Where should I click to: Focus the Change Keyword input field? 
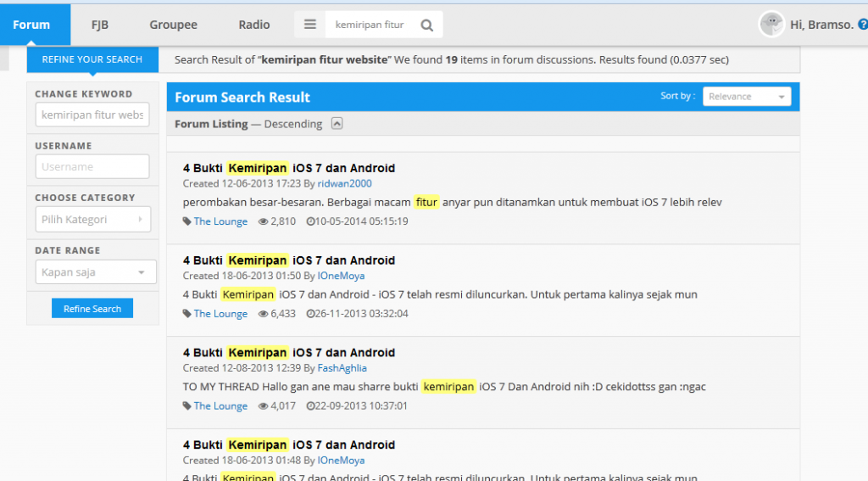(92, 115)
